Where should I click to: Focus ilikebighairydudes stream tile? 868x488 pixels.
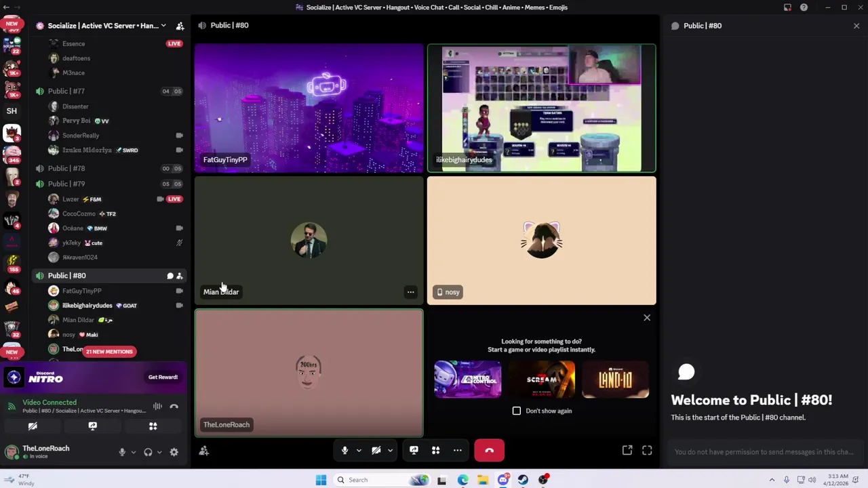click(541, 108)
